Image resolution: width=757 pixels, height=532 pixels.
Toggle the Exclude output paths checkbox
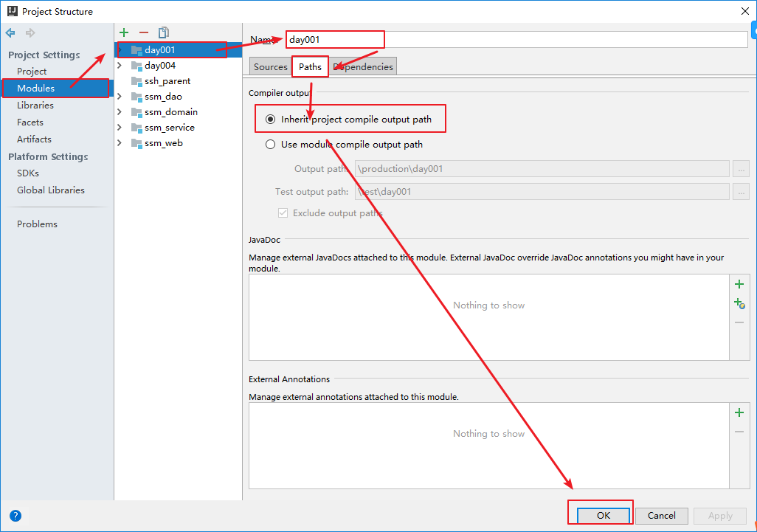[283, 213]
